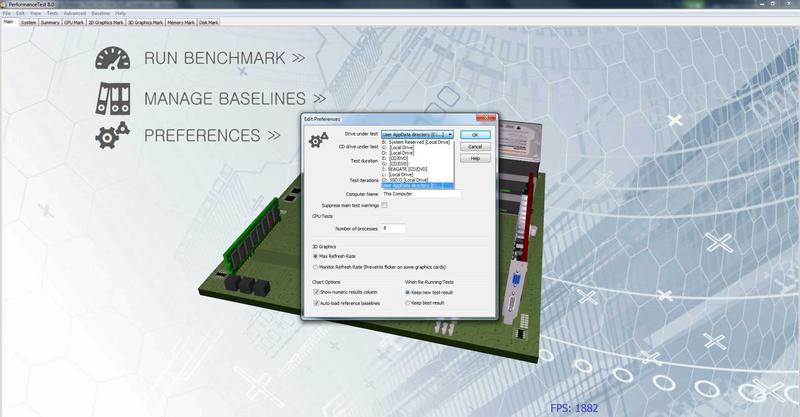
Task: Click the speedometer icon beside Run Benchmark
Action: tap(112, 58)
